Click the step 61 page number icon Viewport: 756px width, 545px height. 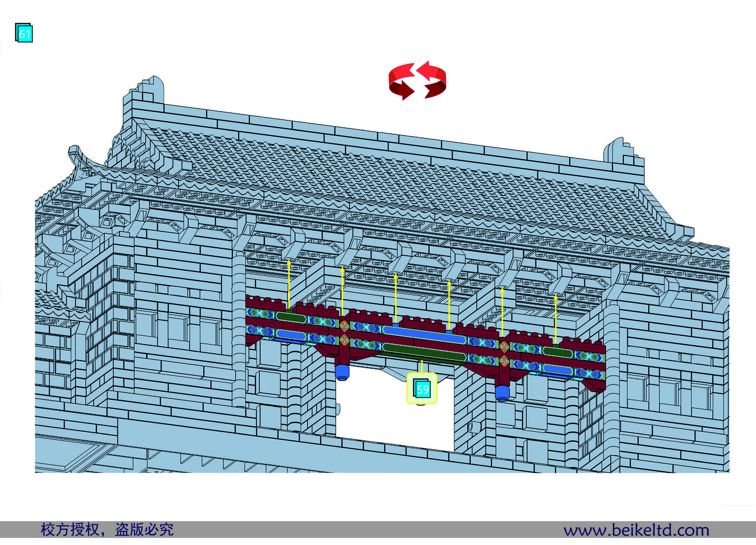point(24,33)
